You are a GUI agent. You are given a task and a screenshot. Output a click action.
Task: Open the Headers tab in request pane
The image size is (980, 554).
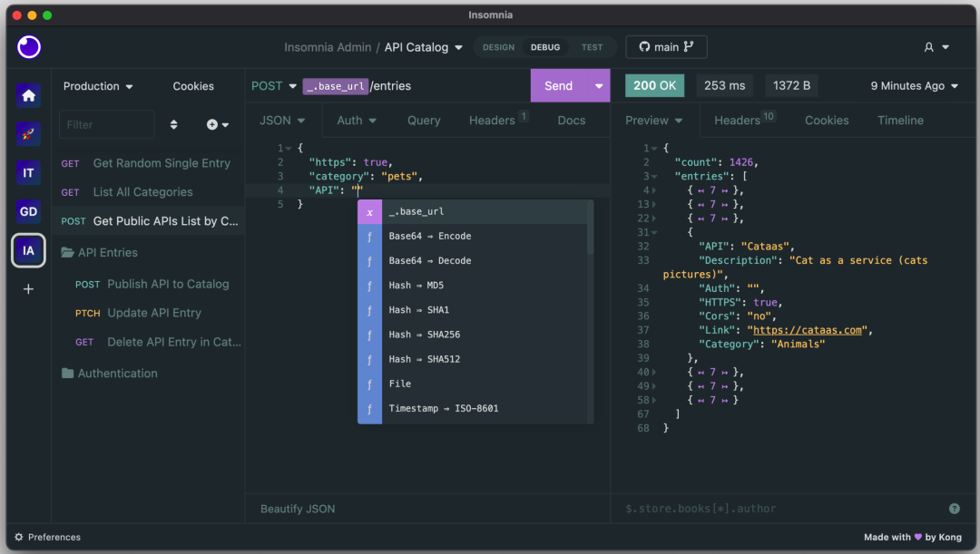[x=492, y=121]
